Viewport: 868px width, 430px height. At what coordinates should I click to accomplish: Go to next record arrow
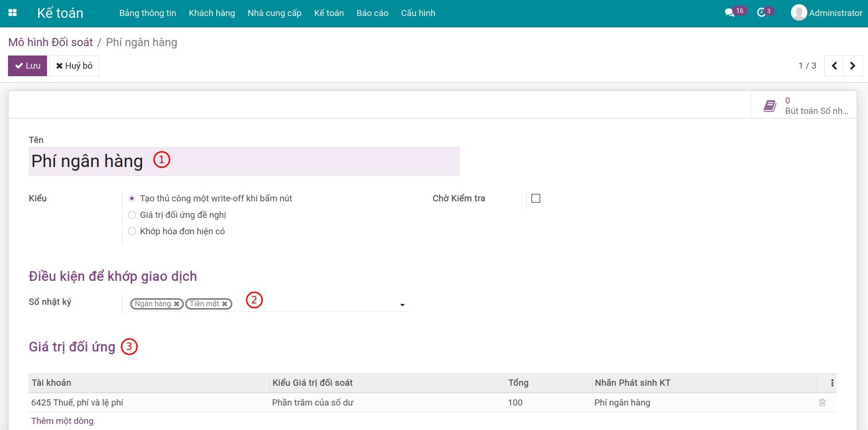point(852,66)
